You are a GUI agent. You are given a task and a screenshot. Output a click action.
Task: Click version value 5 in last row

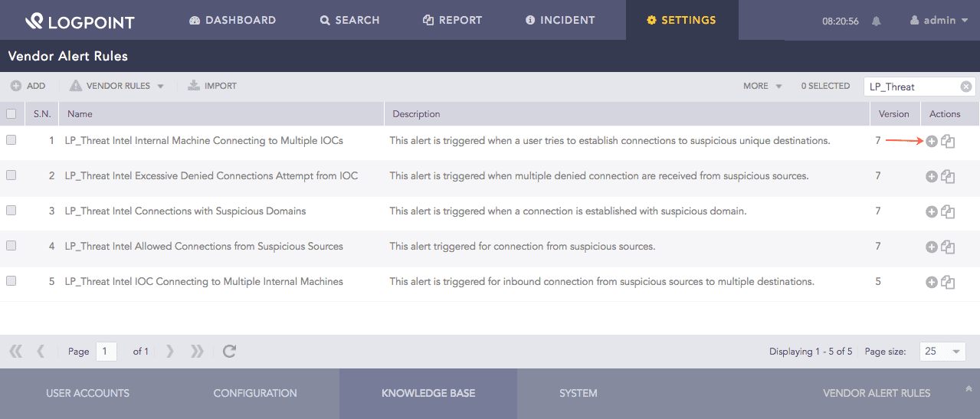click(x=878, y=281)
